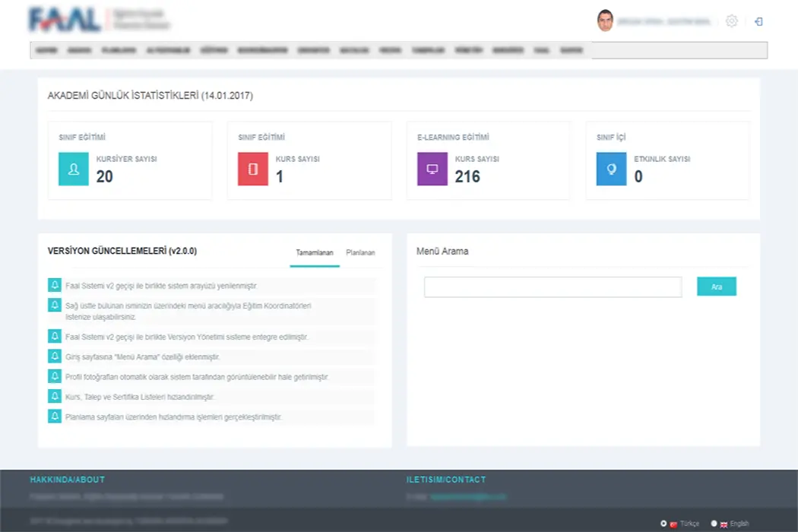798x532 pixels.
Task: Select the English language radio button
Action: pos(714,524)
